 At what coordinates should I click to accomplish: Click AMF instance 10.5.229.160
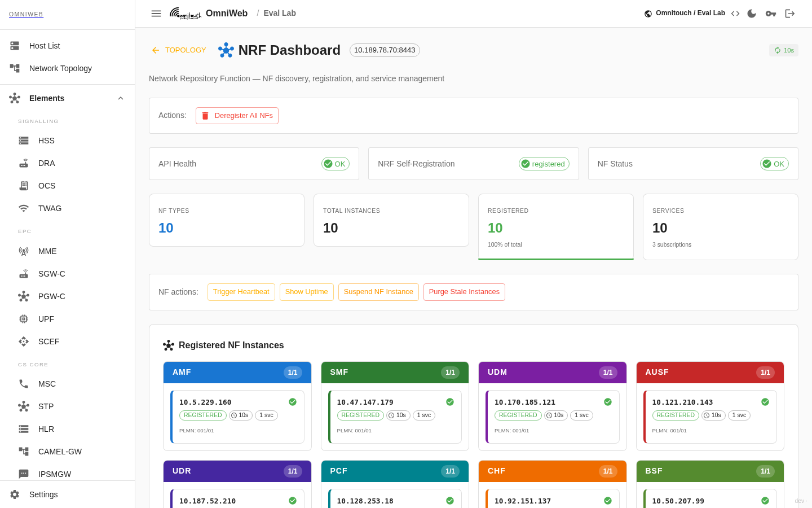click(x=237, y=417)
